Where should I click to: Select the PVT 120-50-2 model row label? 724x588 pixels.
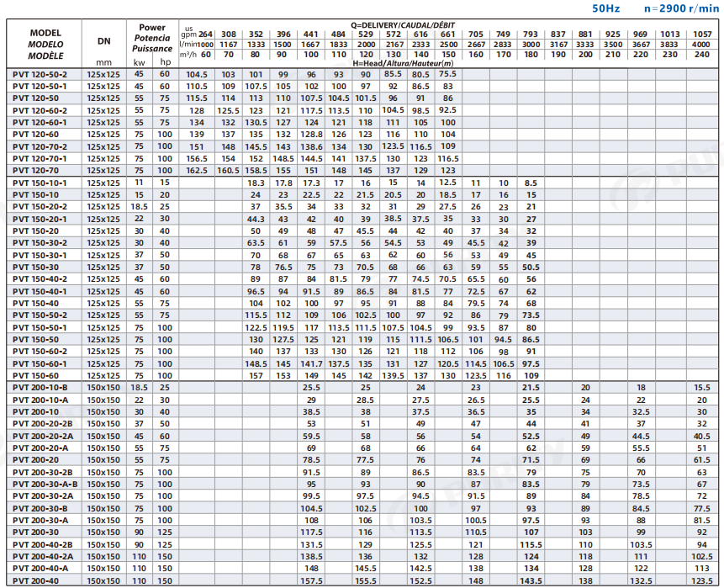click(x=40, y=74)
